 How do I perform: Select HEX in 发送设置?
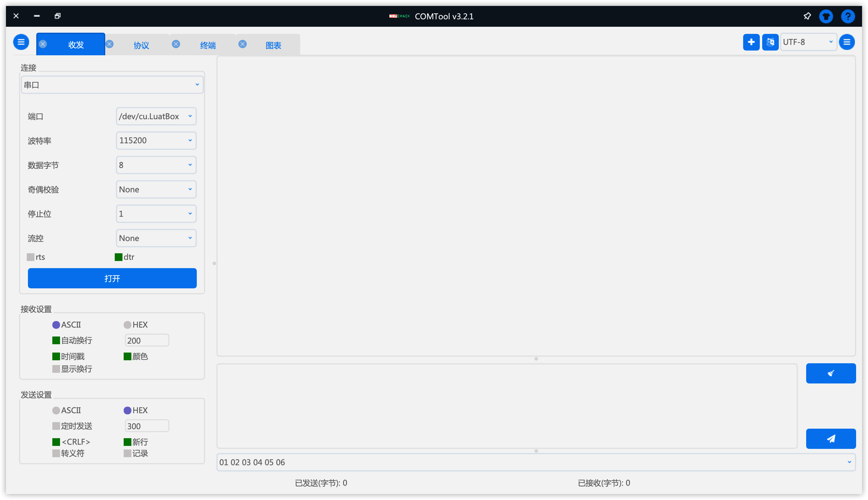[x=128, y=410]
